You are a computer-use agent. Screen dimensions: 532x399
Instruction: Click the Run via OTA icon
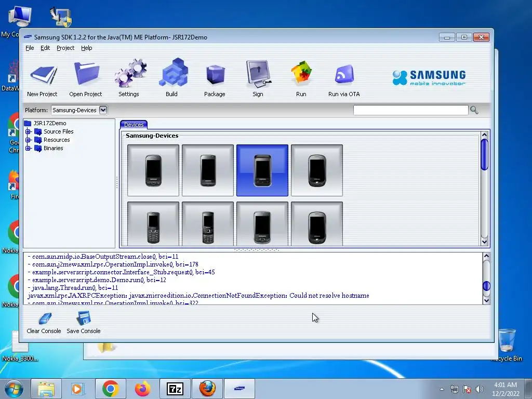pos(344,74)
